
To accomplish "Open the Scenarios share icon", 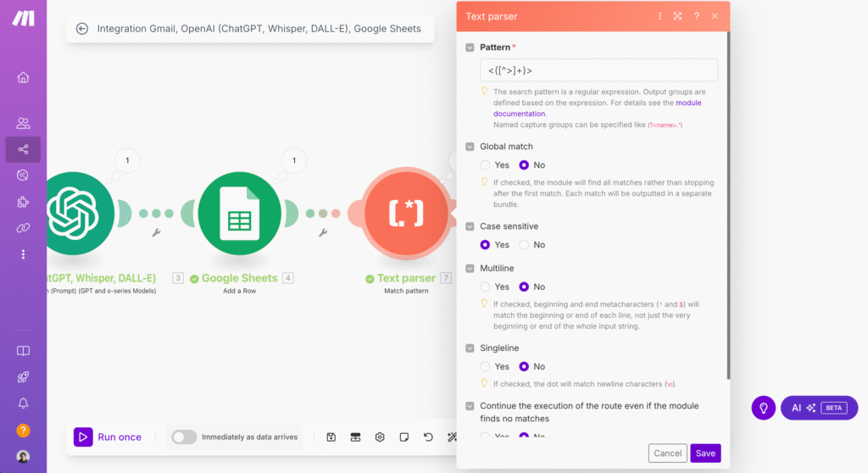I will click(23, 149).
